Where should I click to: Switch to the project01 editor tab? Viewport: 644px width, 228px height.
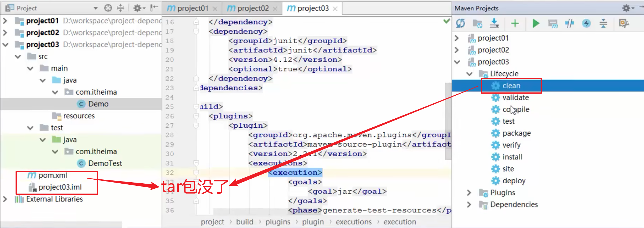(192, 8)
